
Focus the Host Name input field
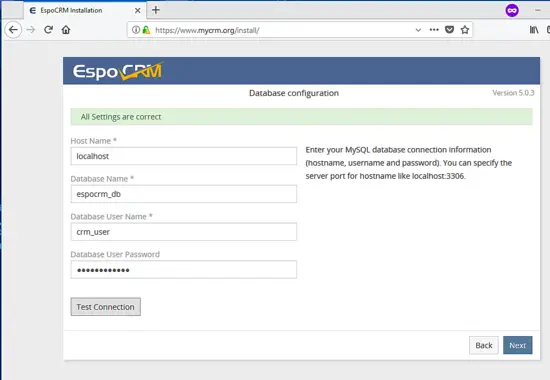183,156
